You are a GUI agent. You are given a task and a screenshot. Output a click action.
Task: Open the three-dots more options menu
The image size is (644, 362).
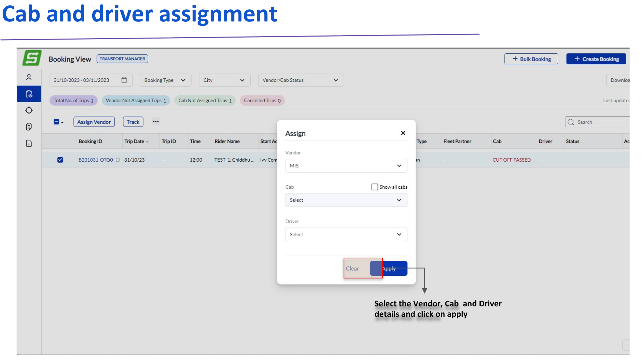coord(156,122)
